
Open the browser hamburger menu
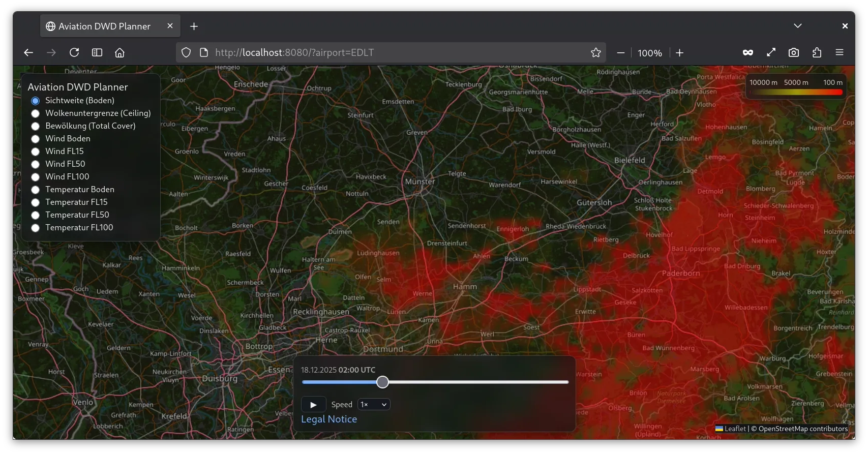tap(840, 53)
